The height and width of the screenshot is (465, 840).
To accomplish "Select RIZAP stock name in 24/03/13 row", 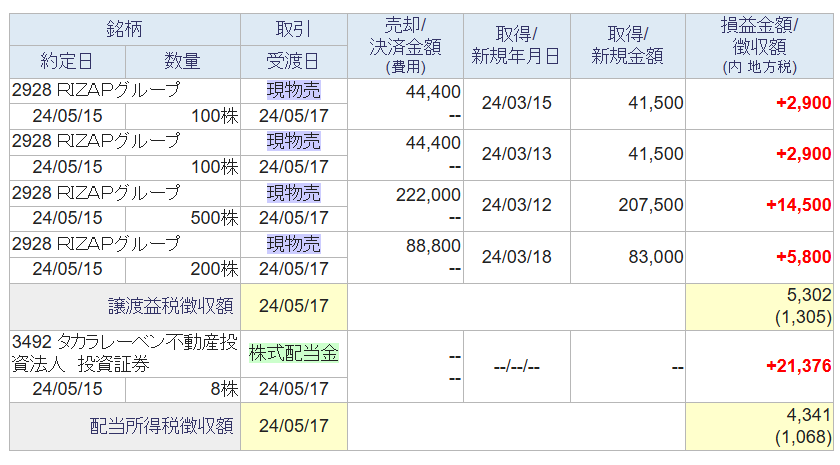I will point(96,141).
